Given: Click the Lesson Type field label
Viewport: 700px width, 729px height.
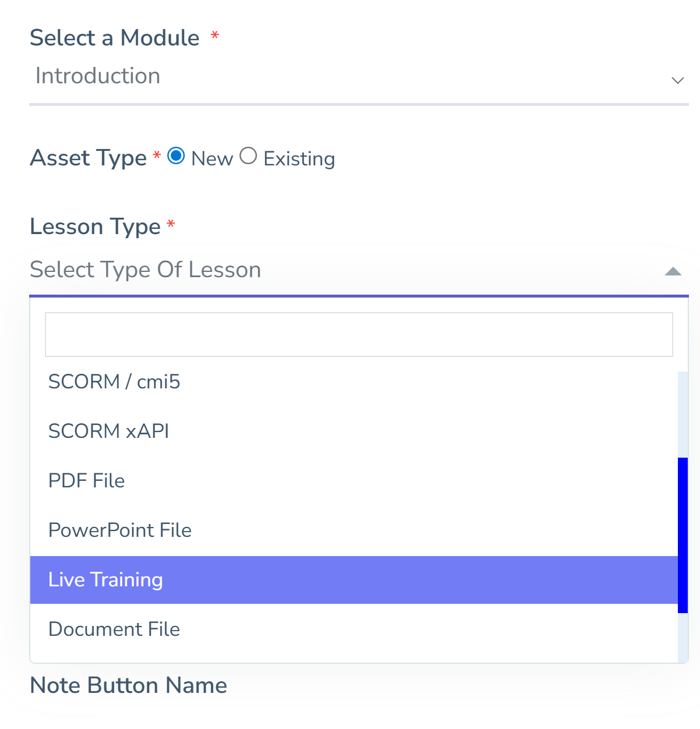Looking at the screenshot, I should (95, 227).
